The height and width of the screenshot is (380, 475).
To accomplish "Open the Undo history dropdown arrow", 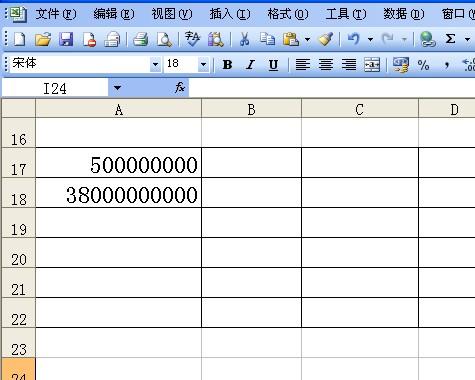I will point(370,39).
